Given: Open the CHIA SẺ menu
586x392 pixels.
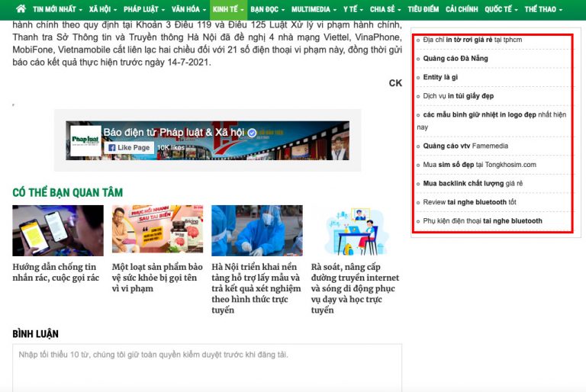Looking at the screenshot, I should point(385,9).
